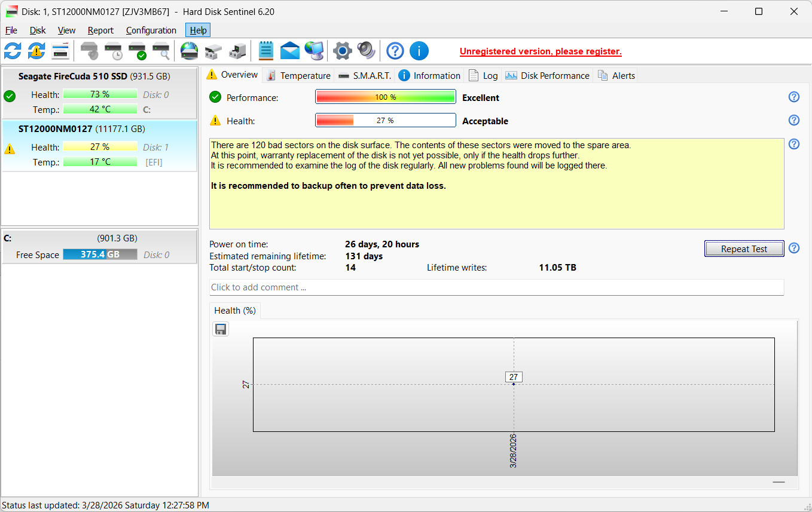Click the disk with green checkmark toolbar icon

pos(138,51)
